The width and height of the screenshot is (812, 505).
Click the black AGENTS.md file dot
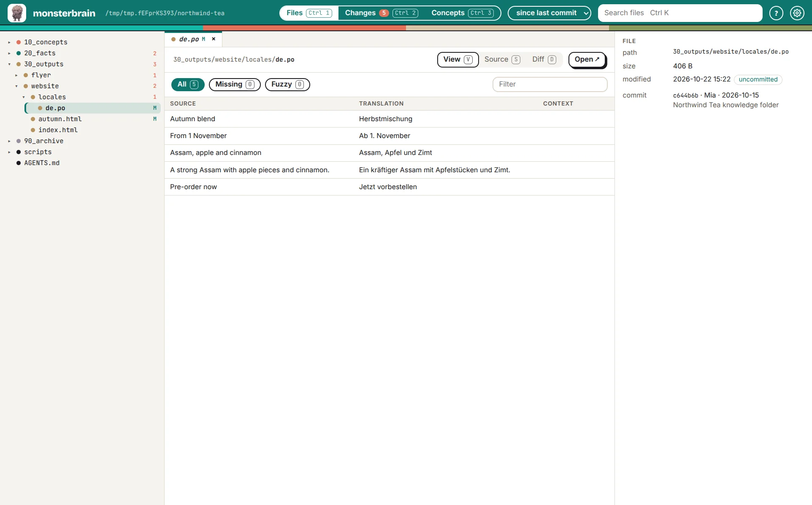pyautogui.click(x=19, y=163)
